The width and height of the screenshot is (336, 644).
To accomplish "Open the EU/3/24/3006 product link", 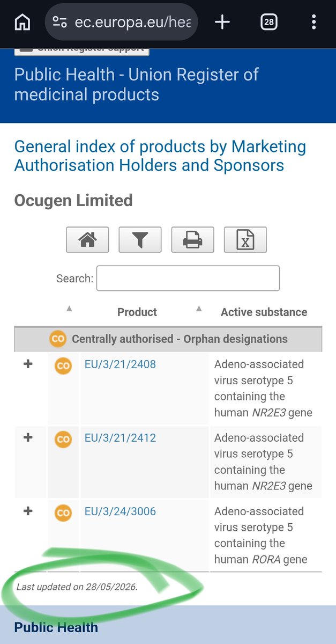I will point(120,511).
